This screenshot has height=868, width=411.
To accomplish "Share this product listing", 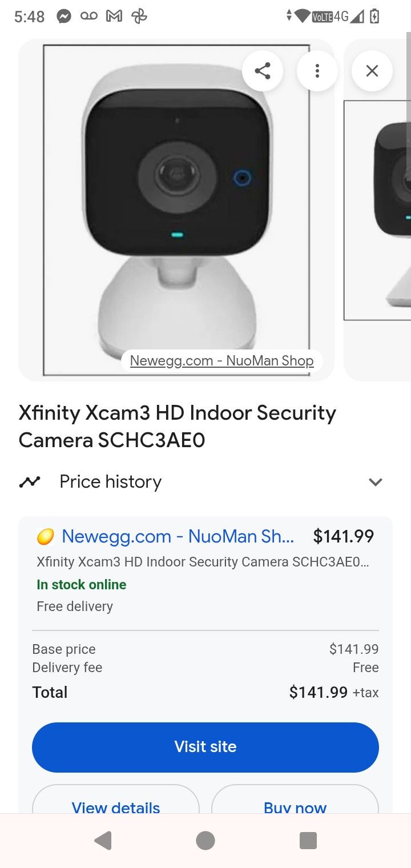I will coord(263,71).
